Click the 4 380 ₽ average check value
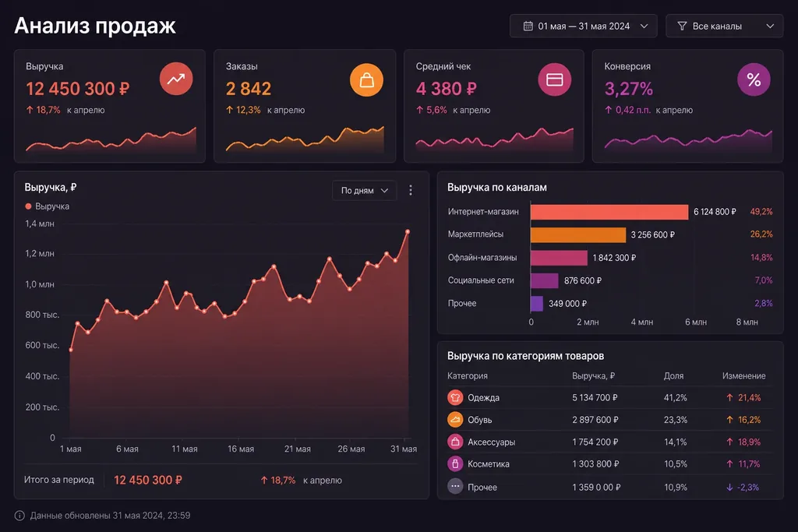 click(446, 89)
